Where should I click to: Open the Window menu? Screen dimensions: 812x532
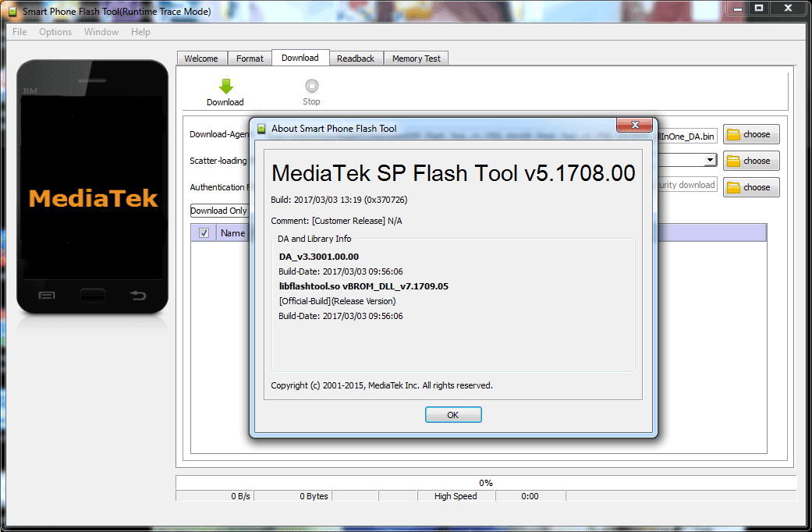pos(101,32)
